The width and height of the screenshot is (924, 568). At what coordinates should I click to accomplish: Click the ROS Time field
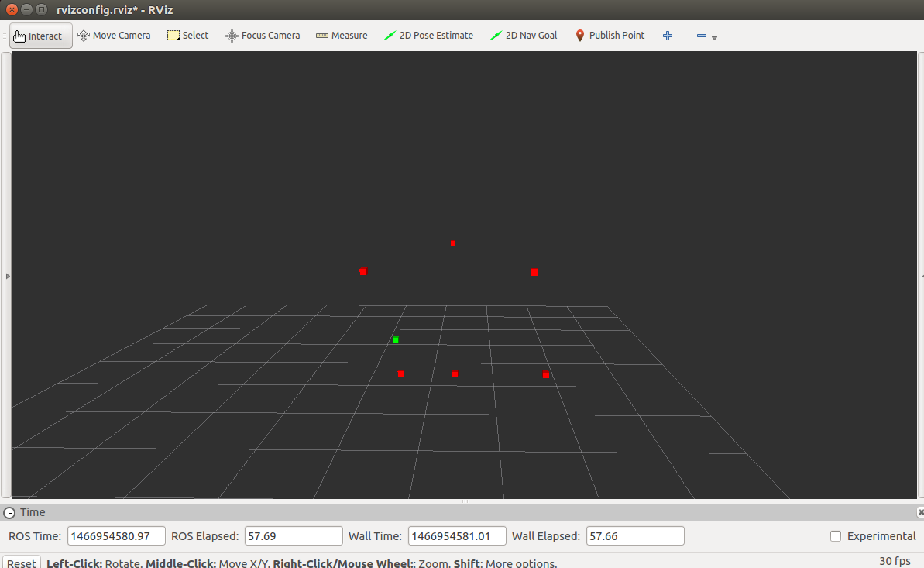click(116, 536)
